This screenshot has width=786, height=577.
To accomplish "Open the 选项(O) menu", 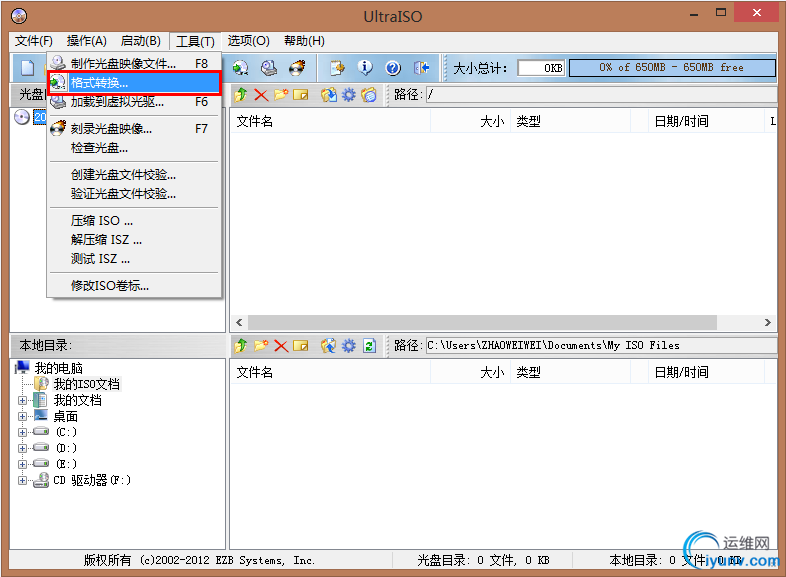I will (249, 41).
